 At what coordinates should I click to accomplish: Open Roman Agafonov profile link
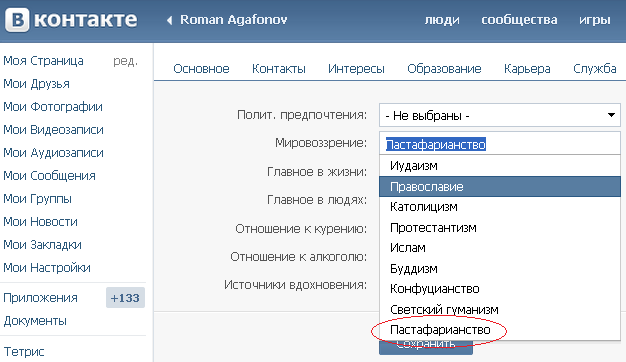click(234, 20)
